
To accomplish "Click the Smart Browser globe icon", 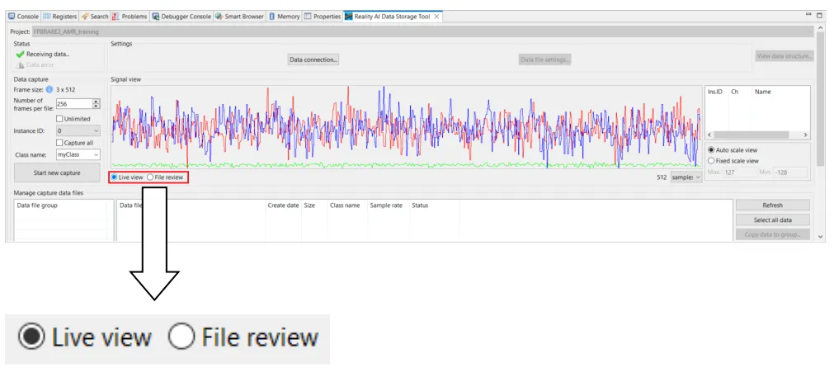I will (218, 16).
